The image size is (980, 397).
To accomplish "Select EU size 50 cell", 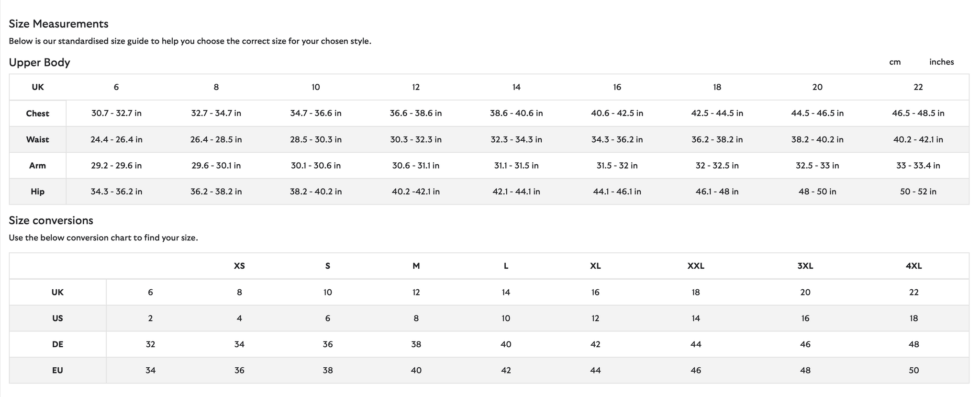I will (913, 370).
